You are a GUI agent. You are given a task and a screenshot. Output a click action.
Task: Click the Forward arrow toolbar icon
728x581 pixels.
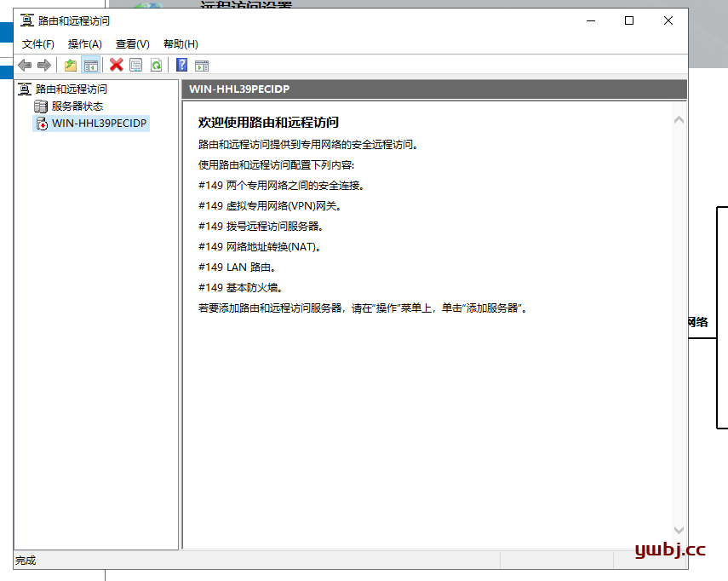(44, 65)
